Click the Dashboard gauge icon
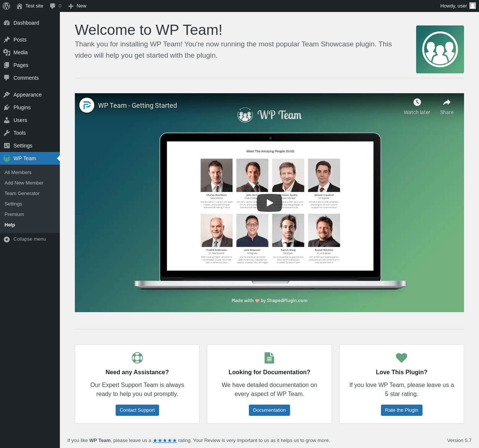Viewport: 479px width, 448px height. [7, 23]
